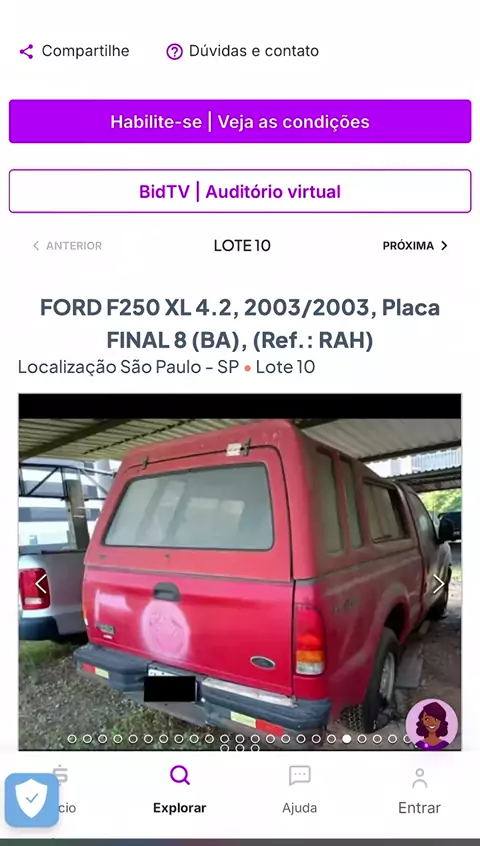
Task: Open BidTV | Auditório virtual
Action: [x=240, y=192]
